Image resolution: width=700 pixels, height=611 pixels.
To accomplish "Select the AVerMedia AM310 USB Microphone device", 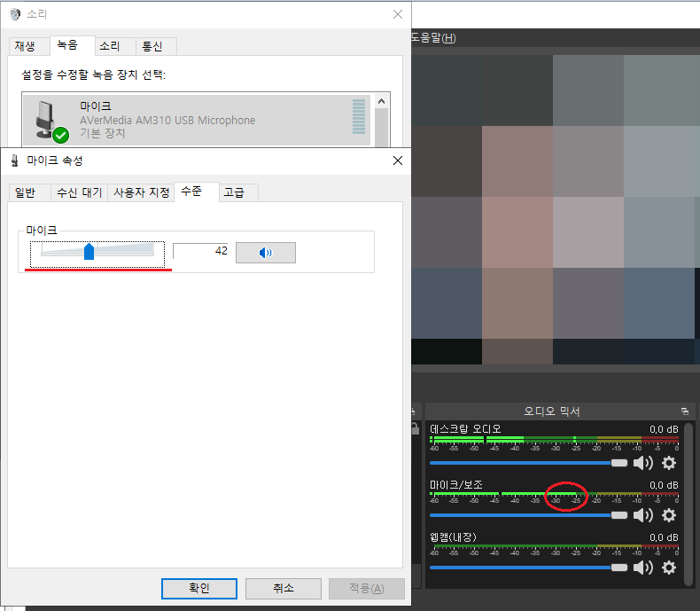I will 197,120.
